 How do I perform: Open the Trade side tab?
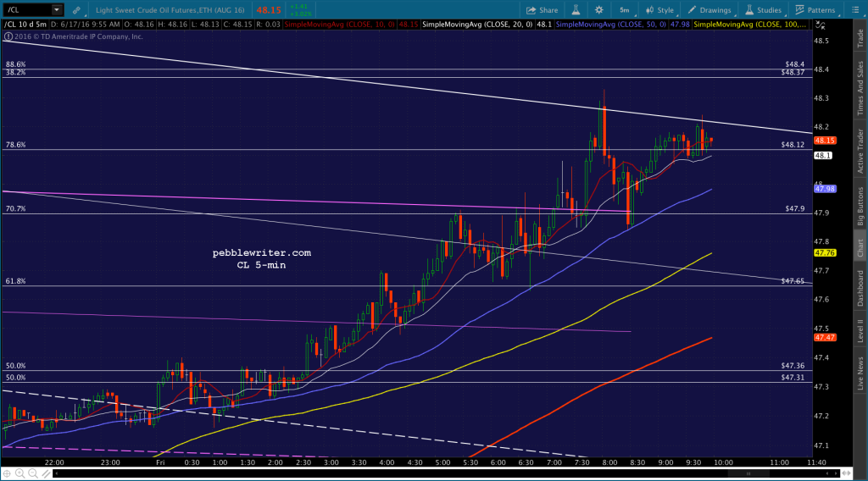click(860, 38)
